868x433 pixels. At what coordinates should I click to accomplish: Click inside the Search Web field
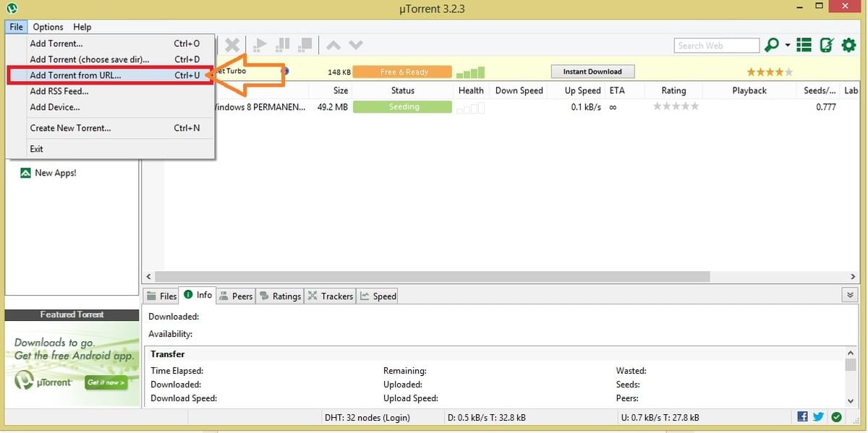[716, 45]
